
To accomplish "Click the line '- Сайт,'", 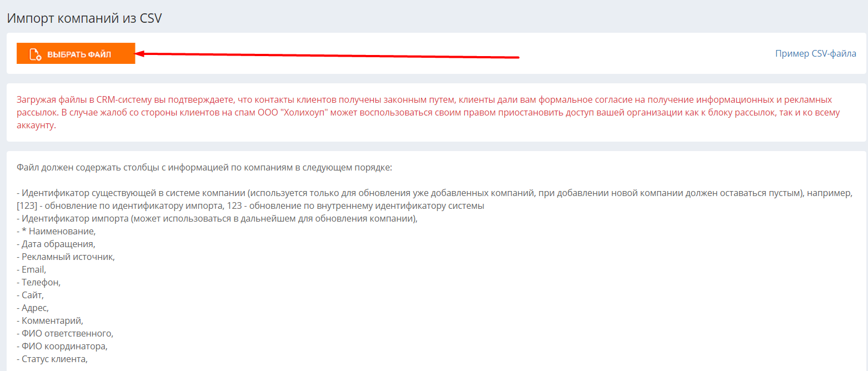I will [31, 295].
